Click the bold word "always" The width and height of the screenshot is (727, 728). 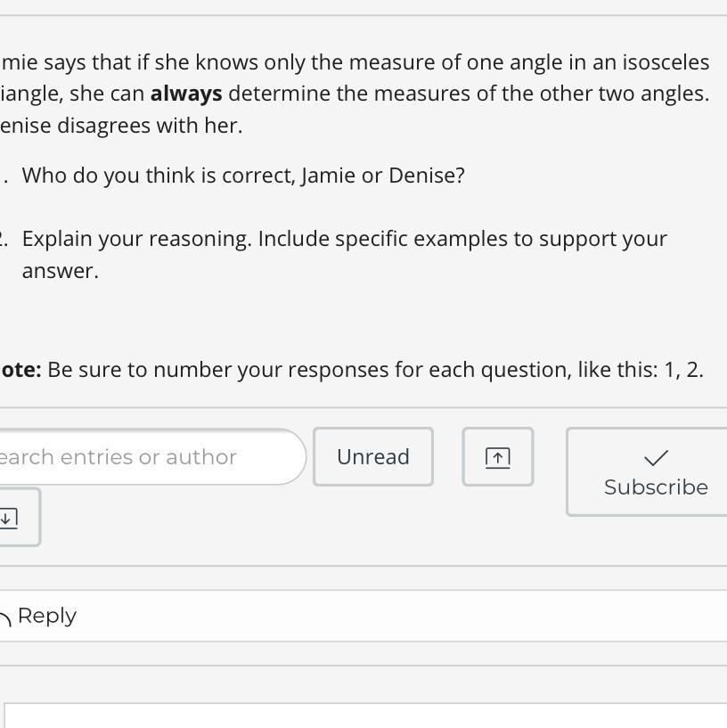(x=186, y=94)
